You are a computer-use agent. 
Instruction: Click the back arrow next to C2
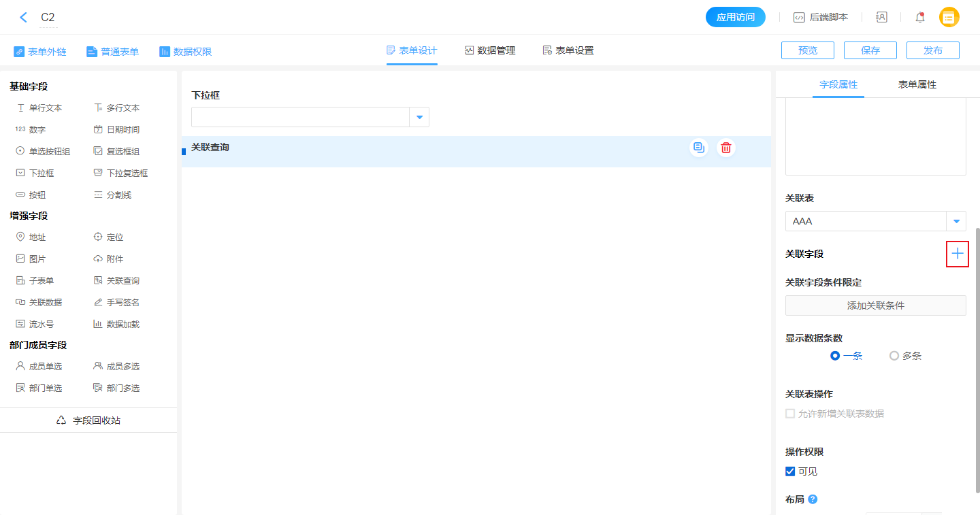click(24, 18)
